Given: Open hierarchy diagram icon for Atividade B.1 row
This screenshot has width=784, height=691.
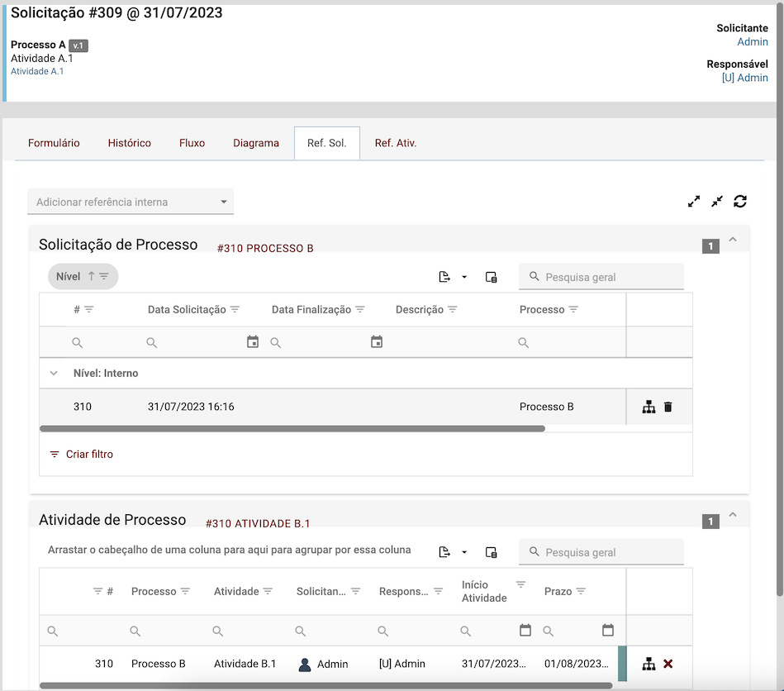Looking at the screenshot, I should 649,664.
